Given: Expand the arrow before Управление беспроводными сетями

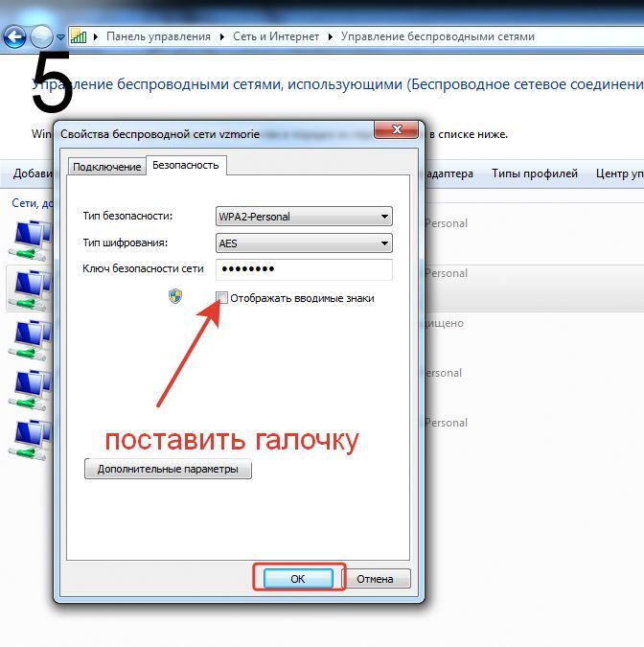Looking at the screenshot, I should click(330, 37).
